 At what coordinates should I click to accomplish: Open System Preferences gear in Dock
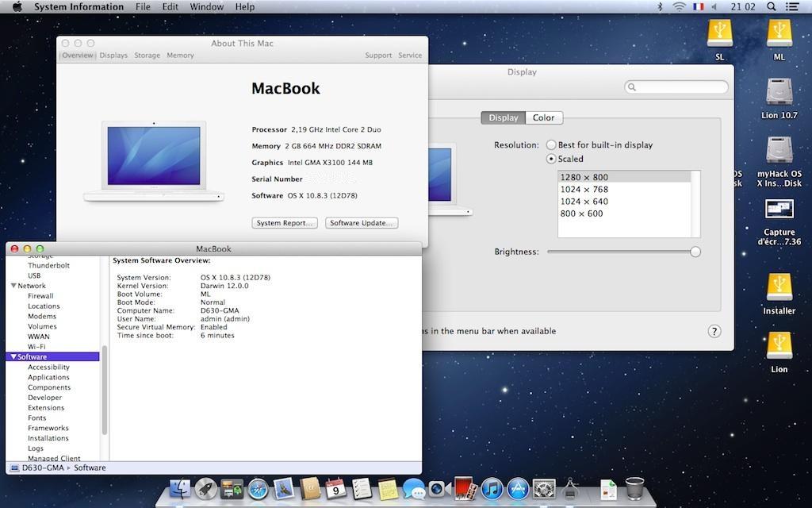point(544,488)
